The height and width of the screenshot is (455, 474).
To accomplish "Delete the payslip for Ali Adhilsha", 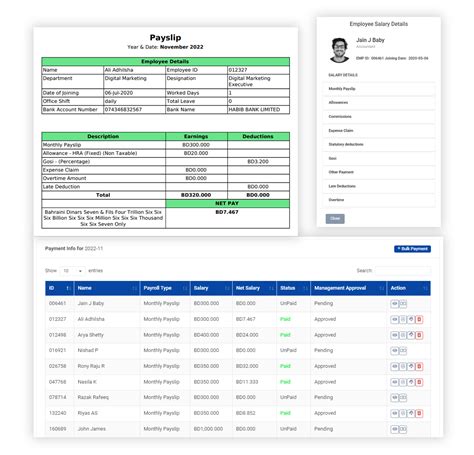I will [x=419, y=319].
